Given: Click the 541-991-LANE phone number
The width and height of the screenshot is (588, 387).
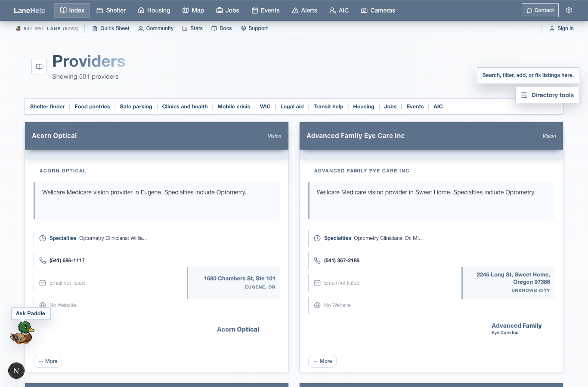Looking at the screenshot, I should pyautogui.click(x=51, y=29).
